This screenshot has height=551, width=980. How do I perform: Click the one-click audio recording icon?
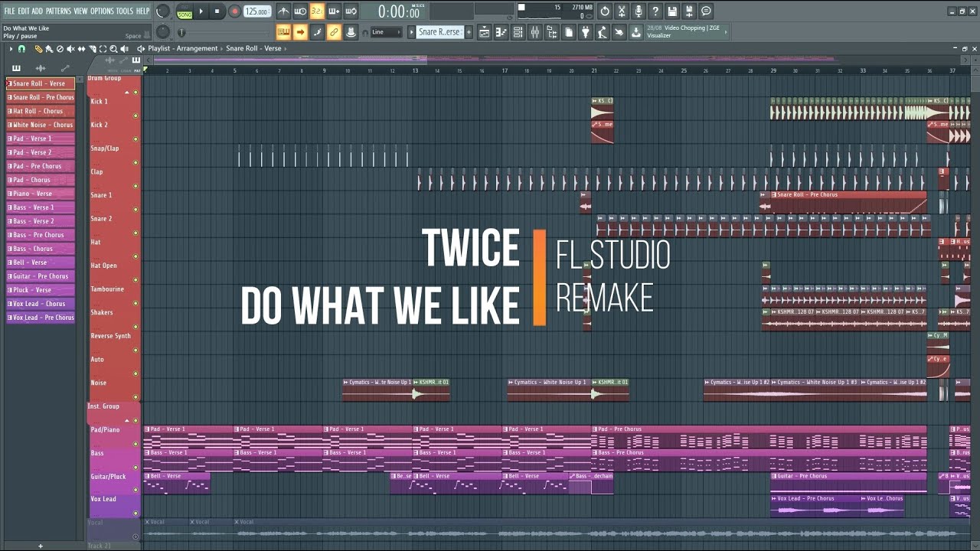point(639,11)
